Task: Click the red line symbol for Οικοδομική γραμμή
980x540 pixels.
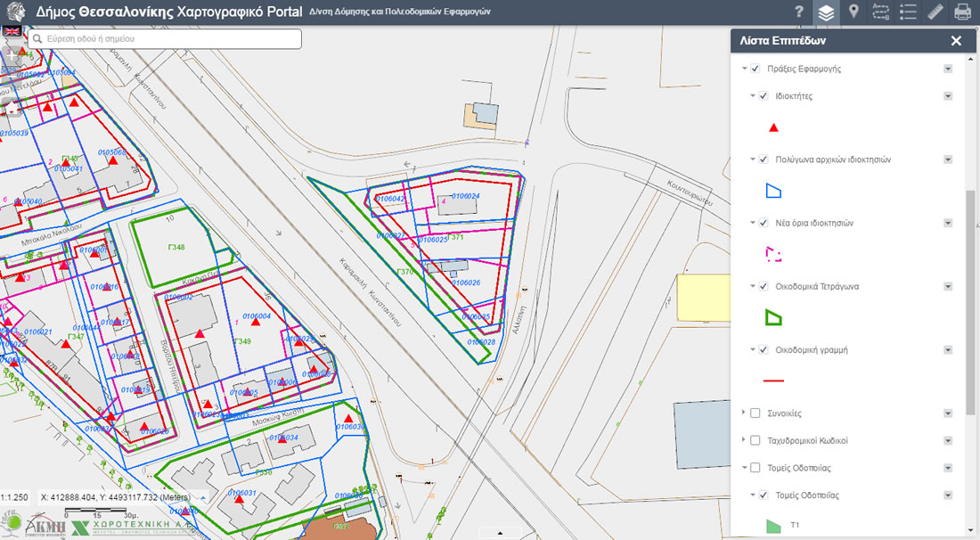Action: [x=773, y=380]
